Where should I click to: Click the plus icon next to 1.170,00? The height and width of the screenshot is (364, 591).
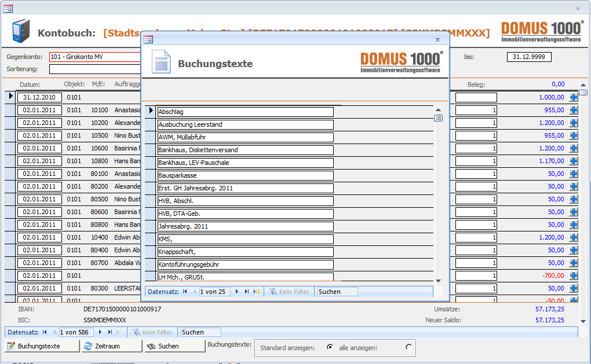pos(574,161)
